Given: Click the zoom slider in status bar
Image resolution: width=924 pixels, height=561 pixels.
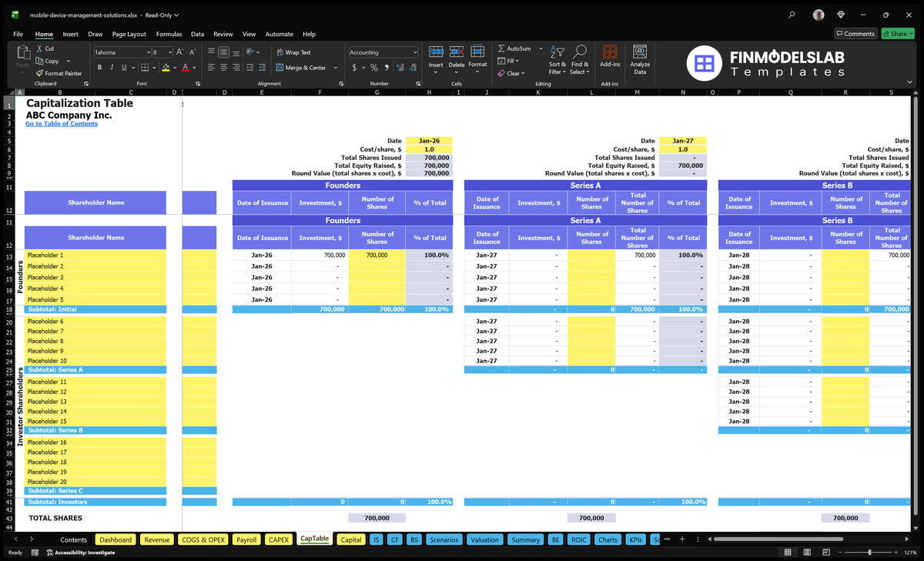Looking at the screenshot, I should (869, 553).
